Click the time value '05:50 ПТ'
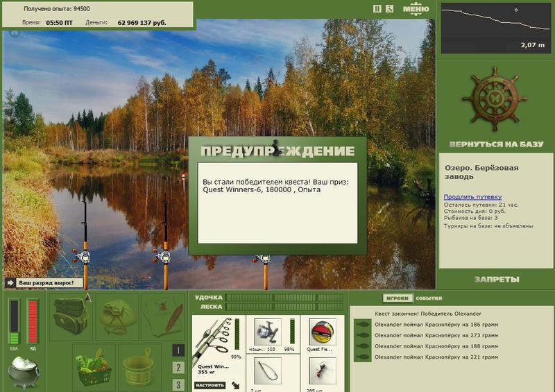Image resolution: width=555 pixels, height=392 pixels. pos(59,23)
